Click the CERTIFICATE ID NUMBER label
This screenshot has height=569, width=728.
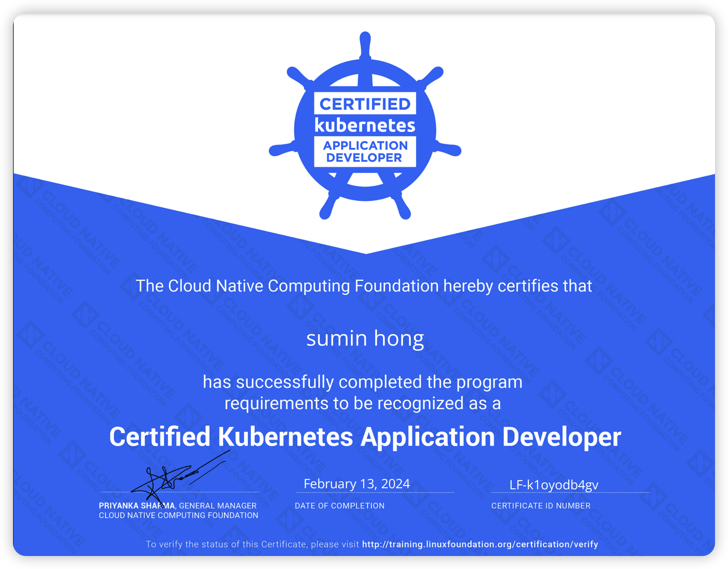[x=540, y=506]
